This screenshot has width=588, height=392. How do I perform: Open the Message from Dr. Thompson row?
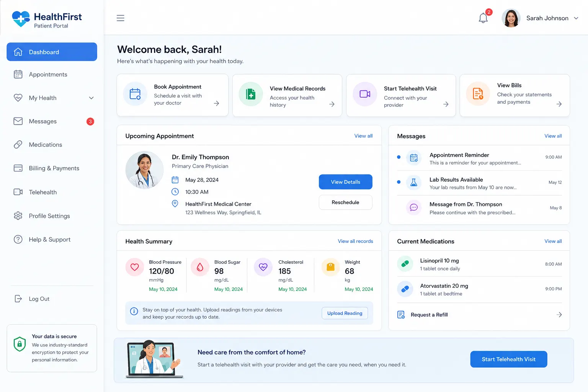pos(479,208)
